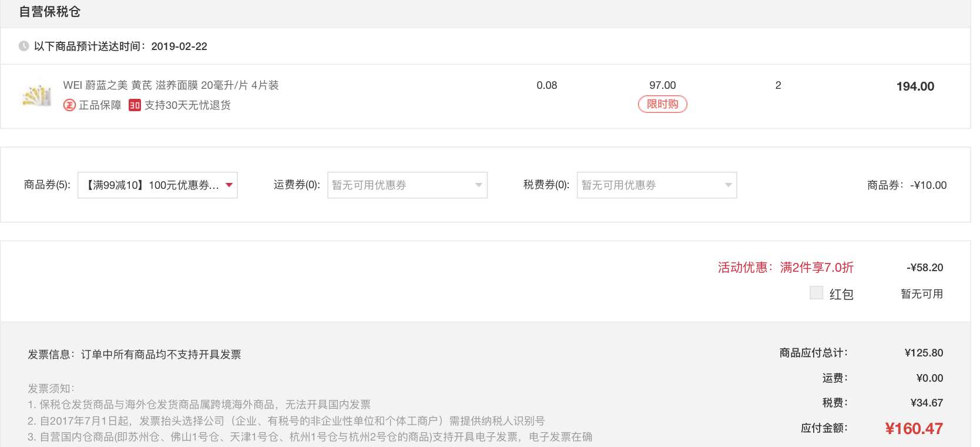Click the 税费 ¥34.67 tax amount
This screenshot has height=447, width=980.
(926, 403)
